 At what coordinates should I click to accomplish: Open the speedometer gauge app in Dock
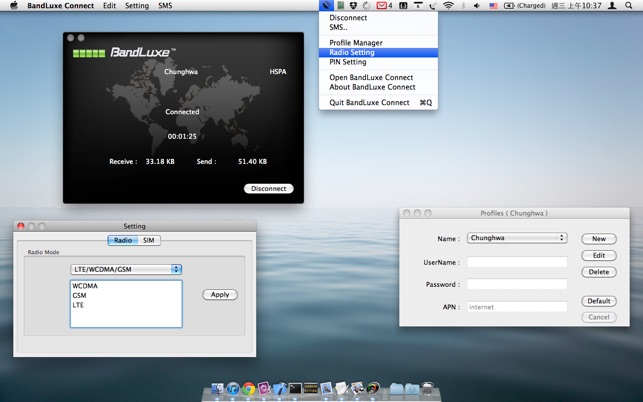pos(373,388)
